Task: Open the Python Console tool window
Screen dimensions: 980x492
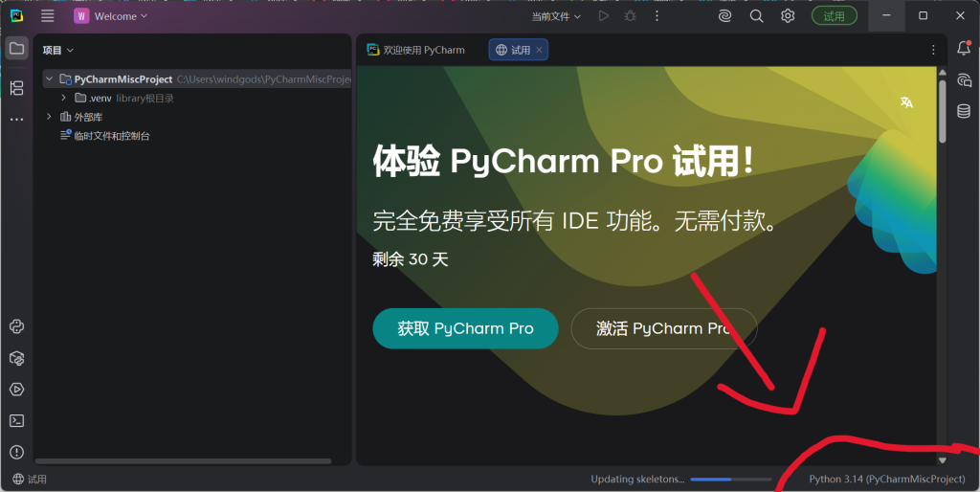Action: pyautogui.click(x=16, y=326)
